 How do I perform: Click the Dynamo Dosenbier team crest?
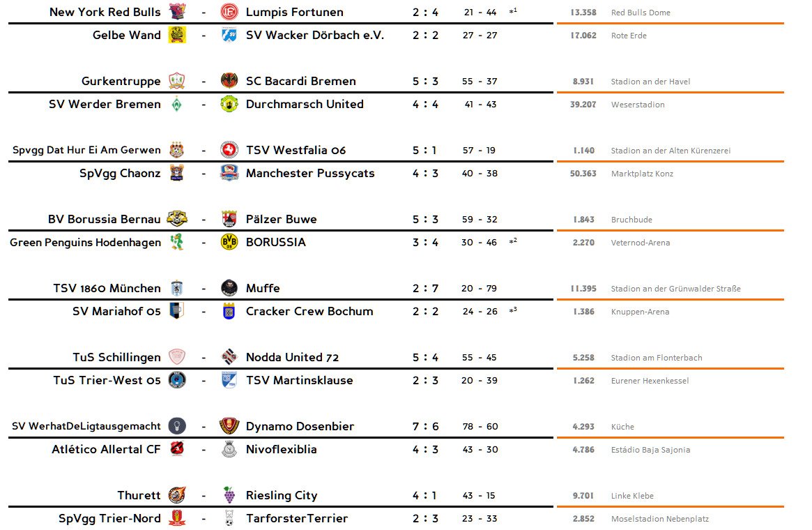click(229, 427)
